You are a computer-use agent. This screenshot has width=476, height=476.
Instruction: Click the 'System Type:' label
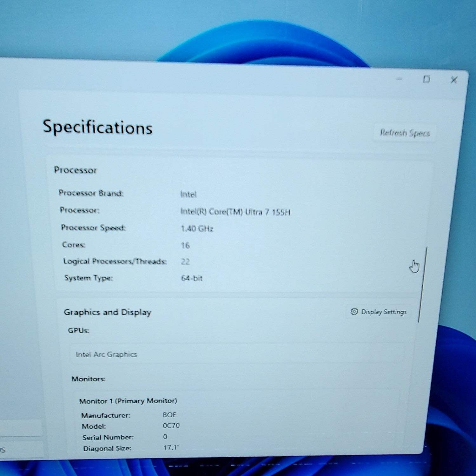89,278
